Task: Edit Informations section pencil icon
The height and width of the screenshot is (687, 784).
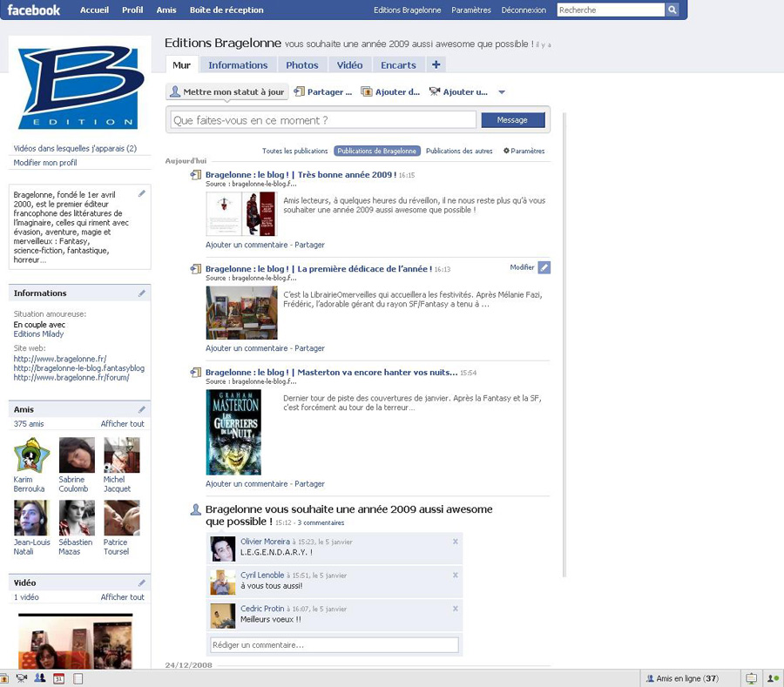Action: 142,293
